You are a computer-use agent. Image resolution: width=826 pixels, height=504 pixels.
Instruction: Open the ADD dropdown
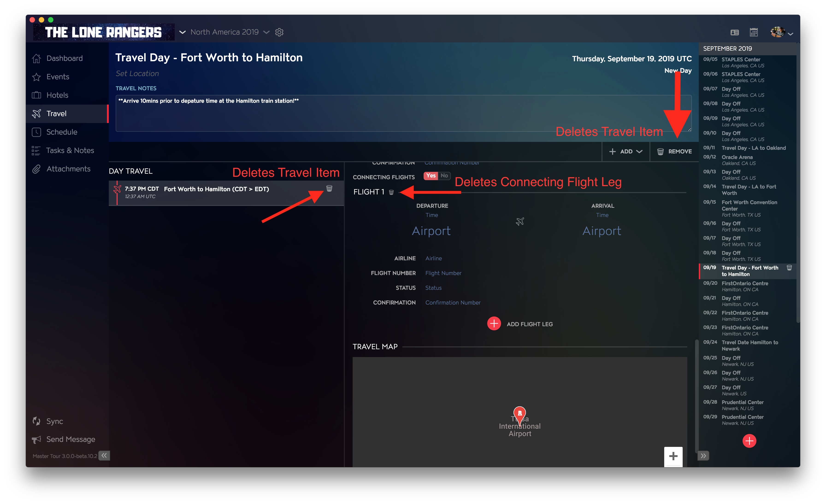(625, 152)
